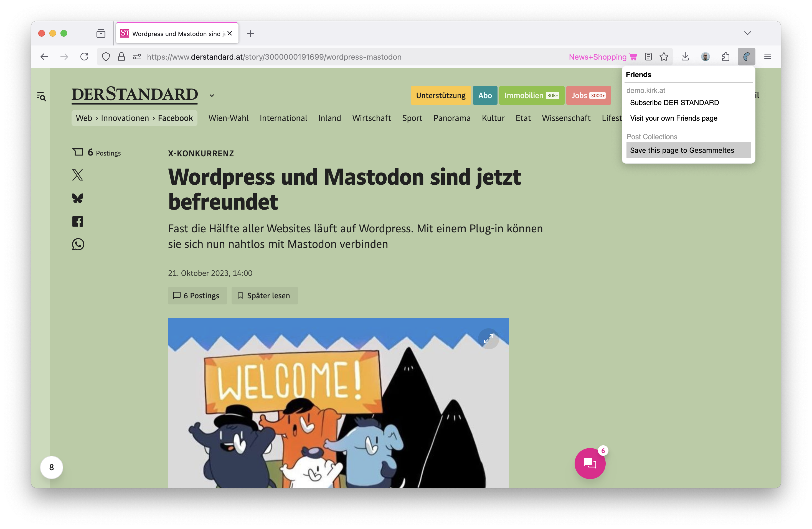Open tracking protection shield icon
The image size is (812, 529).
tap(106, 57)
